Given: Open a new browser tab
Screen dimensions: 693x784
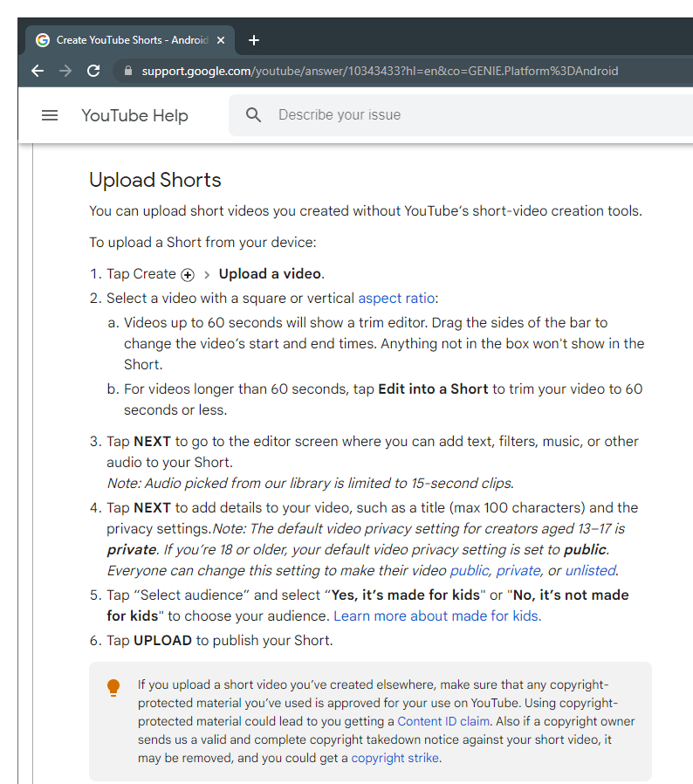Looking at the screenshot, I should tap(254, 39).
